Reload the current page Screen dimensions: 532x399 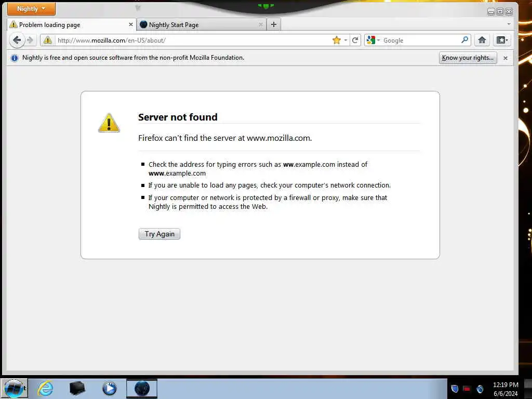click(355, 41)
